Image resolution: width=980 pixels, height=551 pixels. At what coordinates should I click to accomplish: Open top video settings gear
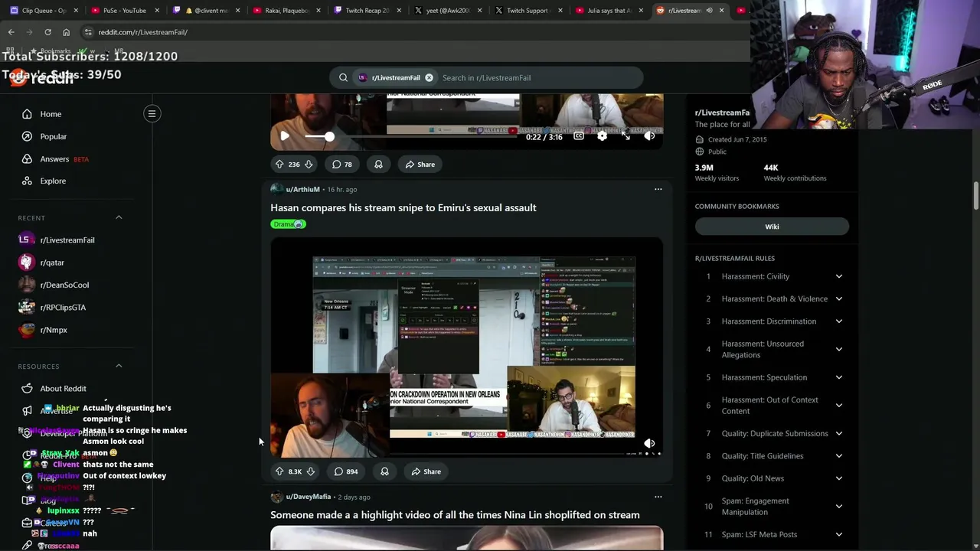click(603, 136)
